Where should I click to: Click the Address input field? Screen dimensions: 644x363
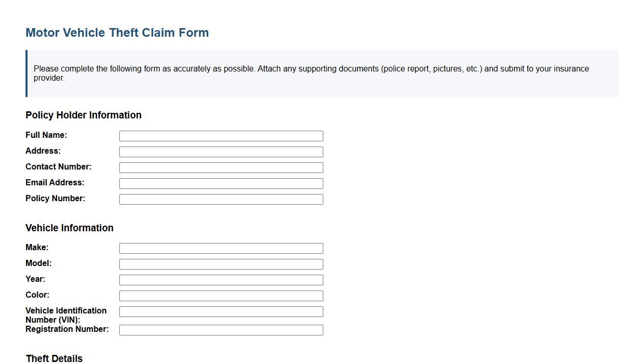[x=221, y=151]
